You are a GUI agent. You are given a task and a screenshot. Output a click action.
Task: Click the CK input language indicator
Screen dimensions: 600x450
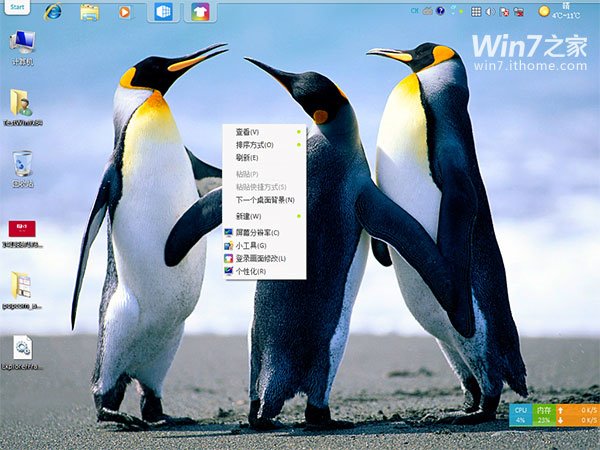tap(414, 11)
